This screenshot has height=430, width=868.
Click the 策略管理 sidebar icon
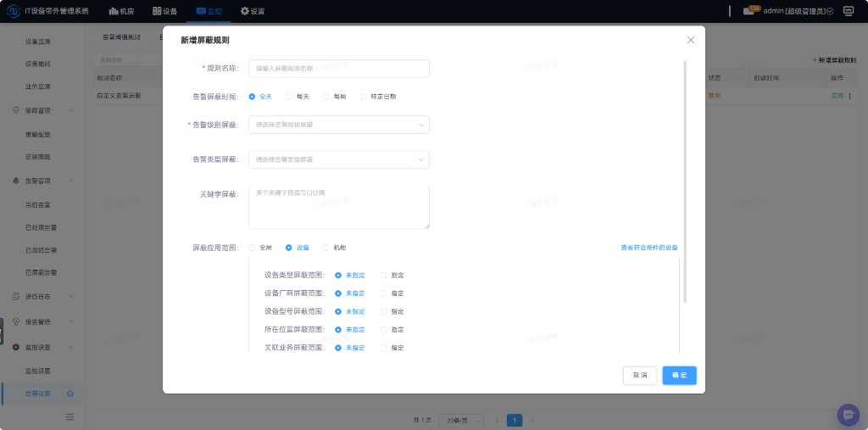pos(15,110)
